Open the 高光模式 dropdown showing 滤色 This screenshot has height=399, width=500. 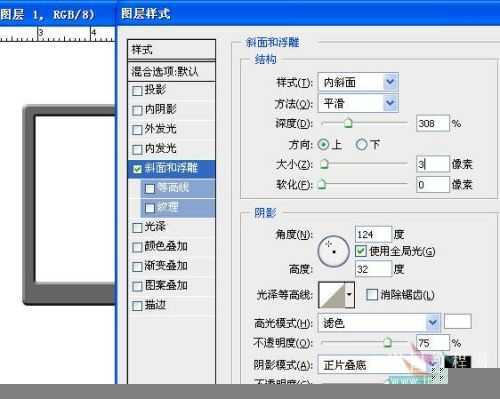pos(379,322)
